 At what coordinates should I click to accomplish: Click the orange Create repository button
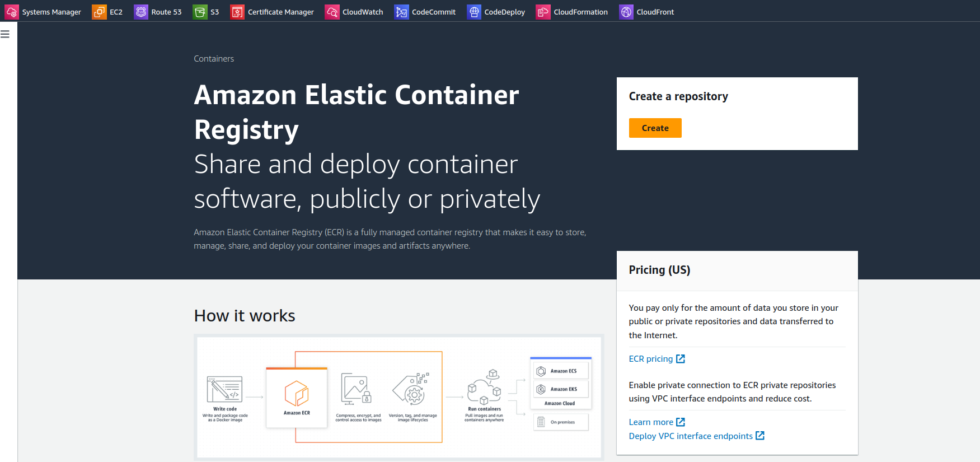[655, 128]
